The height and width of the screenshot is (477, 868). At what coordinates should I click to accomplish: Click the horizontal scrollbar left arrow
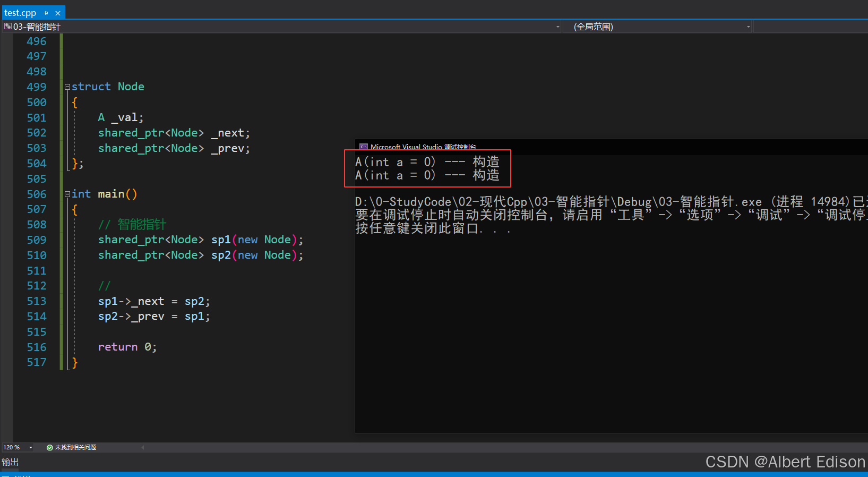point(143,447)
